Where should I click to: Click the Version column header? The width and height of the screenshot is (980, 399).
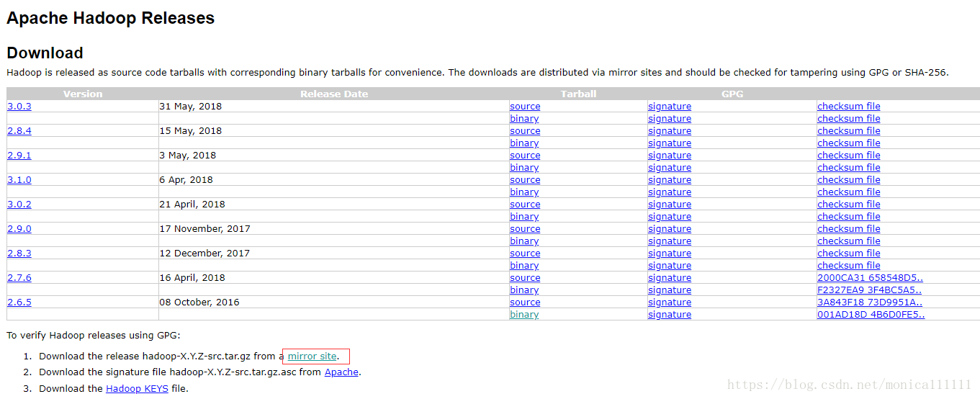pyautogui.click(x=83, y=94)
